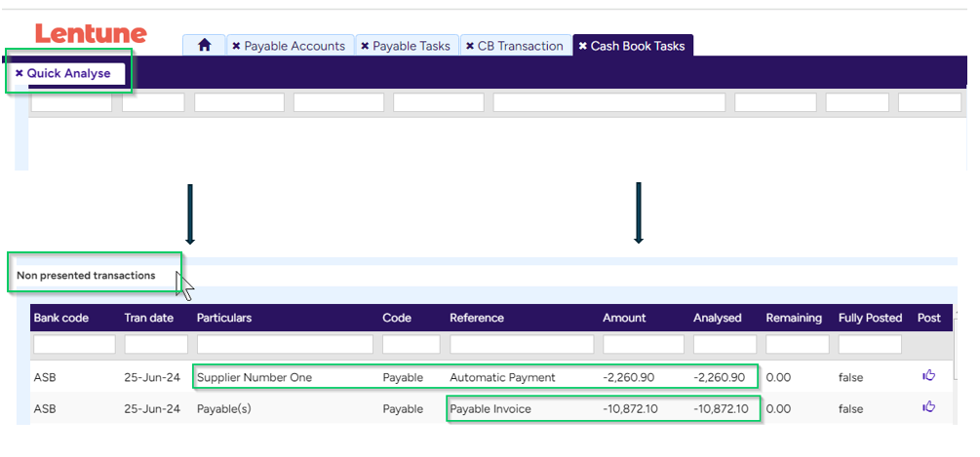This screenshot has height=457, width=980.
Task: Select the Supplier Number One particulars cell
Action: coord(255,377)
